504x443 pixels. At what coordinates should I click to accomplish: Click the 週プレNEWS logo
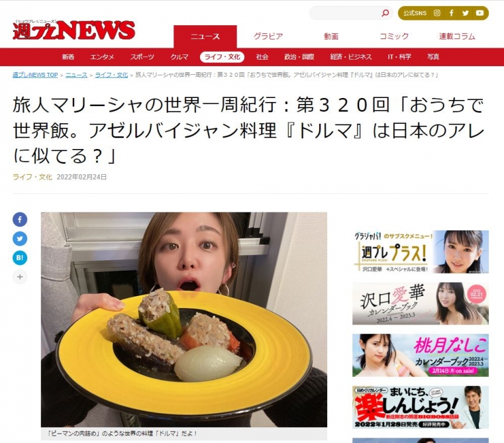tap(74, 30)
